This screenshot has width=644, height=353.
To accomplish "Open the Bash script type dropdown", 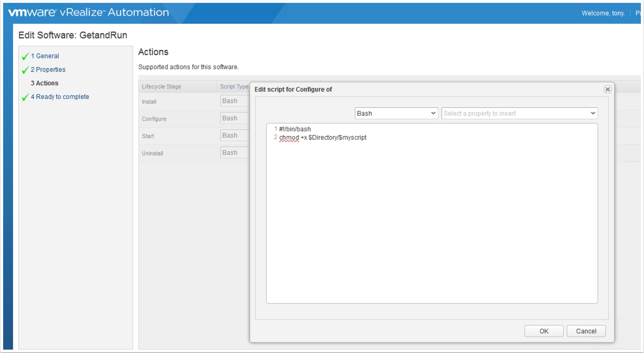I will click(396, 113).
